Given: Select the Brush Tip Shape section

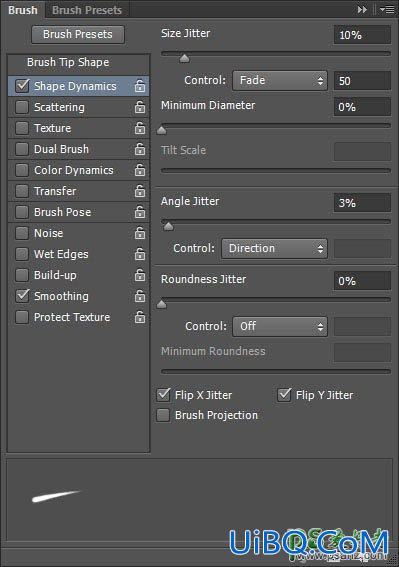Looking at the screenshot, I should (x=68, y=62).
